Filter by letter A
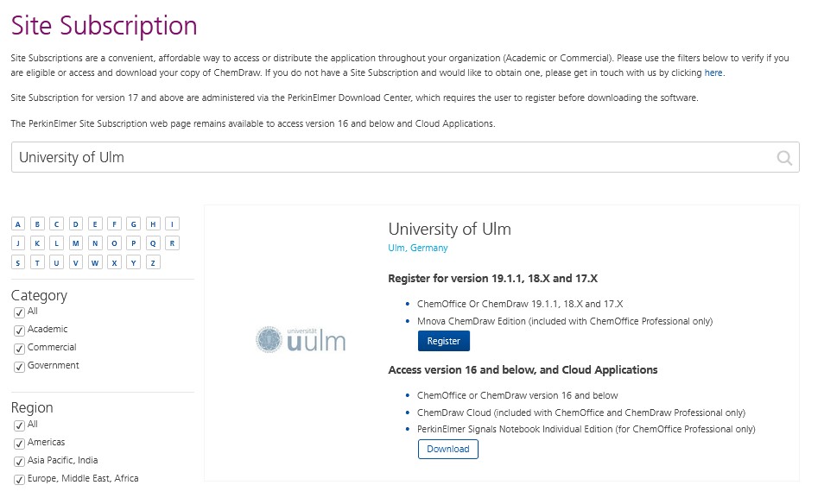The width and height of the screenshot is (824, 504). point(18,224)
